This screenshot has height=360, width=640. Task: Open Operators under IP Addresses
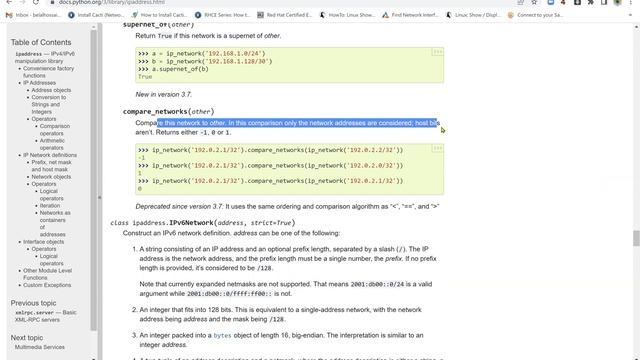tap(44, 119)
